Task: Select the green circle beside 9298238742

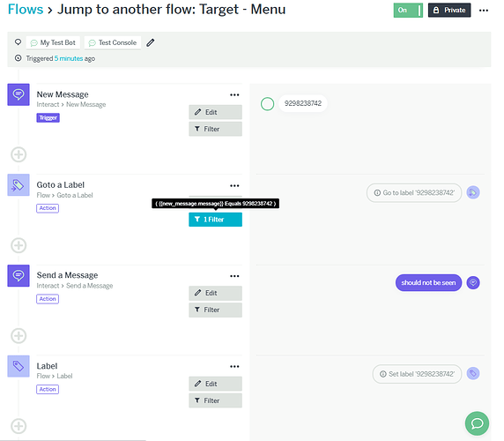Action: point(268,103)
